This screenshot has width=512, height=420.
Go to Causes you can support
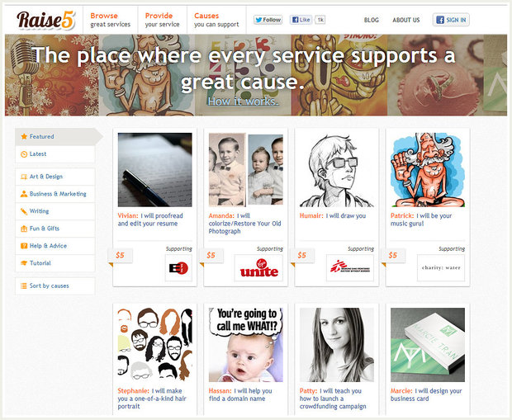click(x=216, y=20)
